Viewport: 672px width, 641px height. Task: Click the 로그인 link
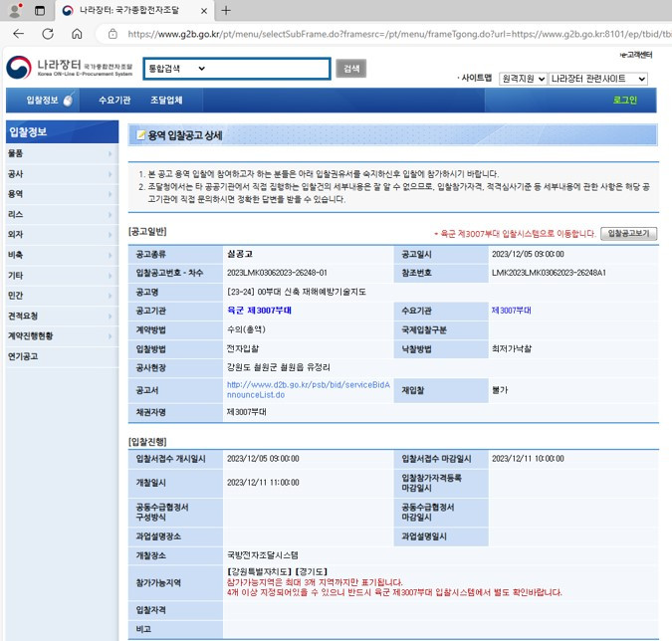tap(625, 101)
